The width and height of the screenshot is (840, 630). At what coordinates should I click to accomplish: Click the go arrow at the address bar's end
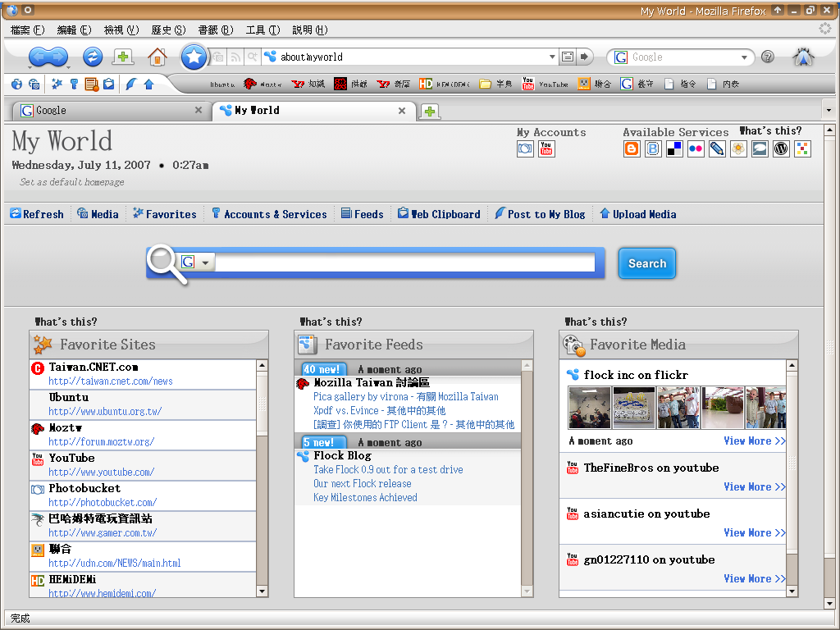pos(584,57)
